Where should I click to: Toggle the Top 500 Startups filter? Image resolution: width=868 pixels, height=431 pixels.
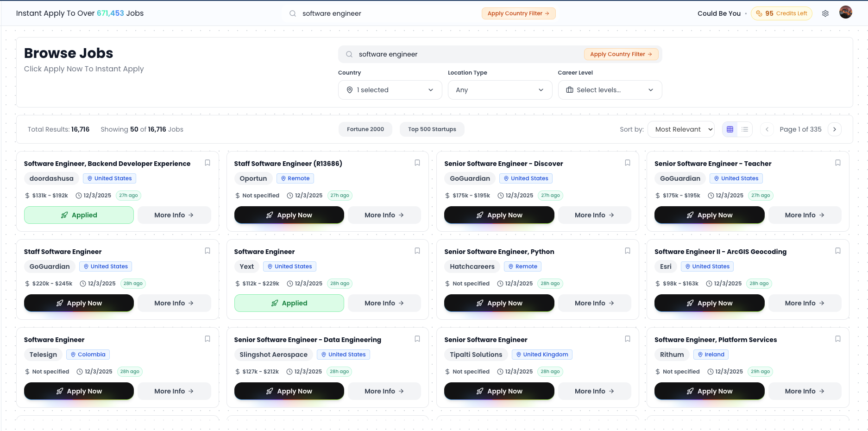coord(432,129)
